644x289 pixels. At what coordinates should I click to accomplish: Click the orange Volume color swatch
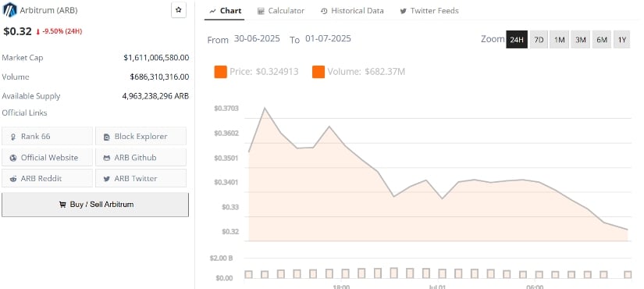pyautogui.click(x=318, y=72)
